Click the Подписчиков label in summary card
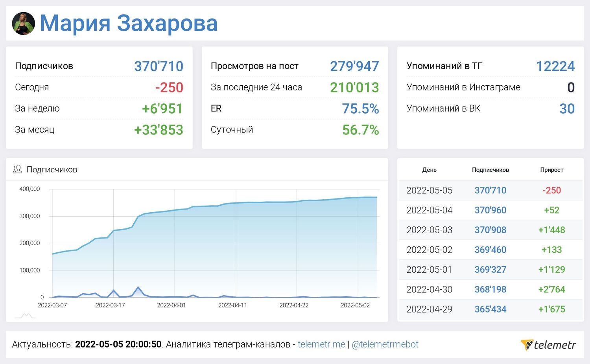 pos(44,66)
